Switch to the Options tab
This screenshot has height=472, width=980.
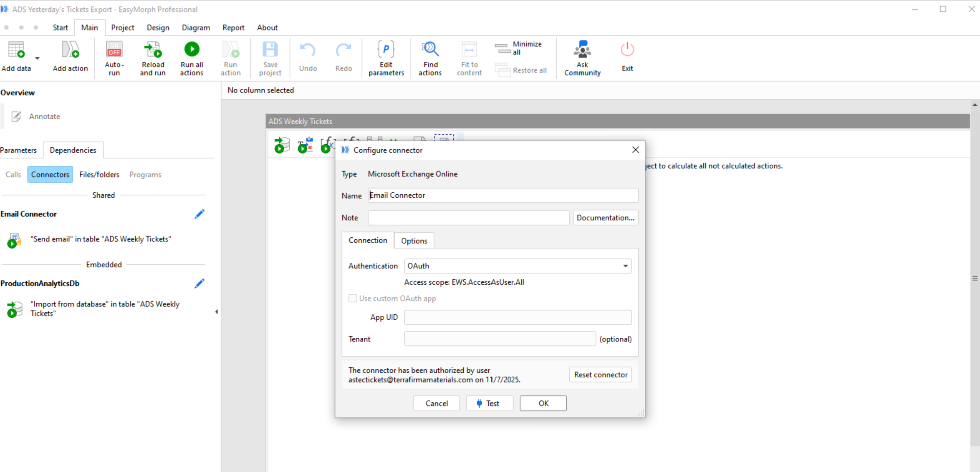tap(414, 241)
